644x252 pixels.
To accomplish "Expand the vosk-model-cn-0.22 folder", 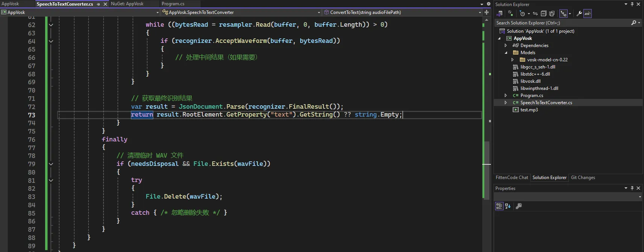I will pyautogui.click(x=512, y=60).
